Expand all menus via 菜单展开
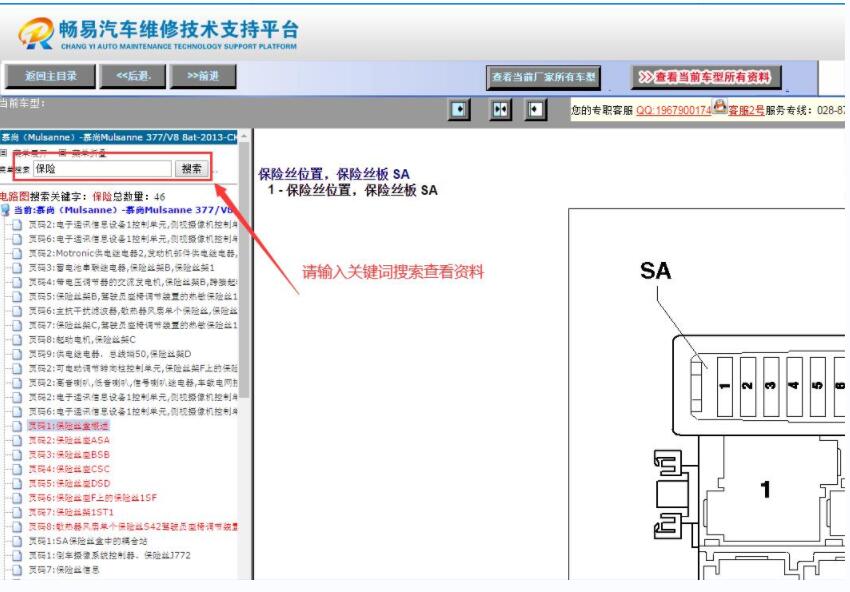This screenshot has height=592, width=850. tap(30, 153)
